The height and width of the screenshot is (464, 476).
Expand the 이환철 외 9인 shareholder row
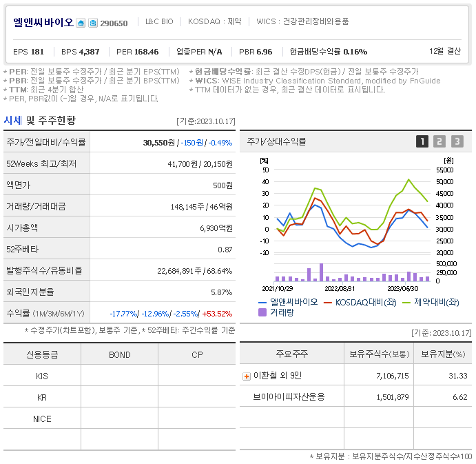click(x=246, y=376)
